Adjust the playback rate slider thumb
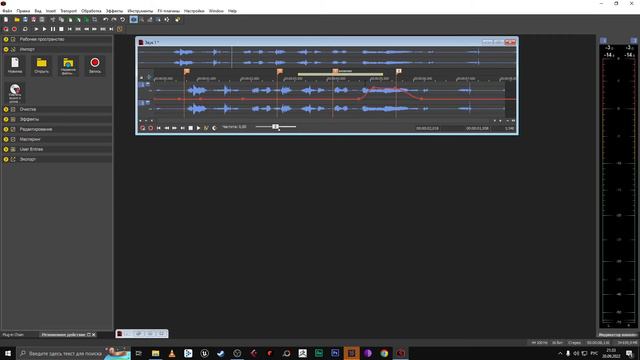The width and height of the screenshot is (640, 360). (x=276, y=127)
